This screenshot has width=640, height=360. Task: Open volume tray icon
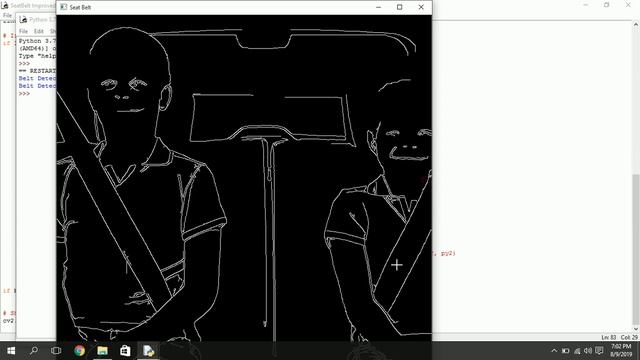click(588, 351)
